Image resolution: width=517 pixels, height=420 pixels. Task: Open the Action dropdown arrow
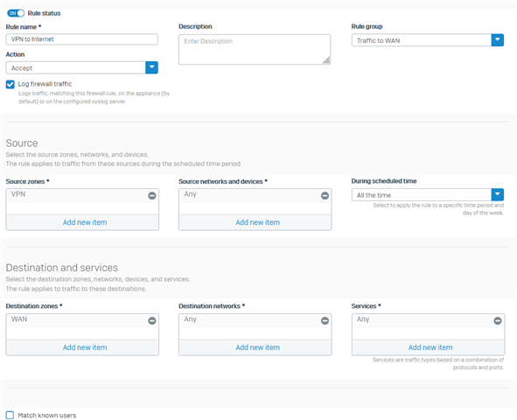(151, 67)
